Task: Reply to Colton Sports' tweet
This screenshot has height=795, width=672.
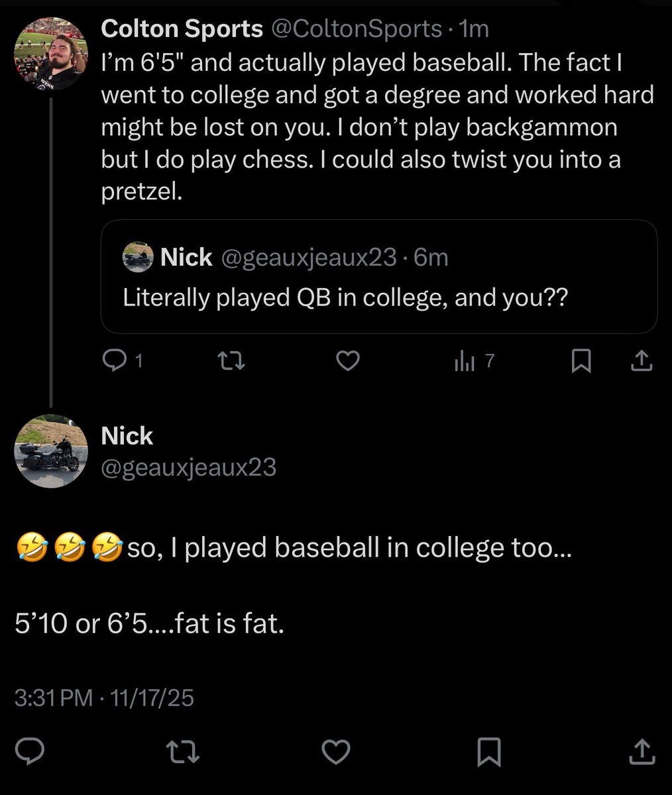Action: click(116, 361)
